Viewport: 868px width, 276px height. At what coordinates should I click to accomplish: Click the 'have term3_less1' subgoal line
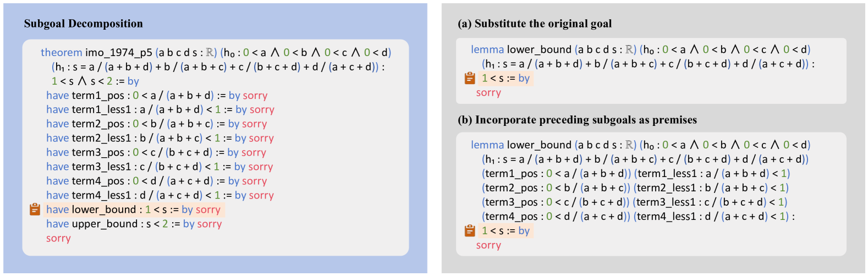tap(160, 167)
